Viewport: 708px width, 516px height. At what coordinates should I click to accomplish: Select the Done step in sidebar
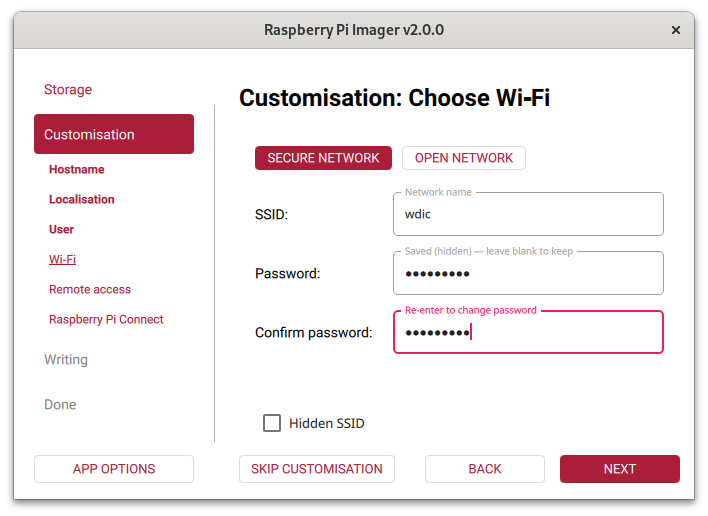pyautogui.click(x=60, y=405)
